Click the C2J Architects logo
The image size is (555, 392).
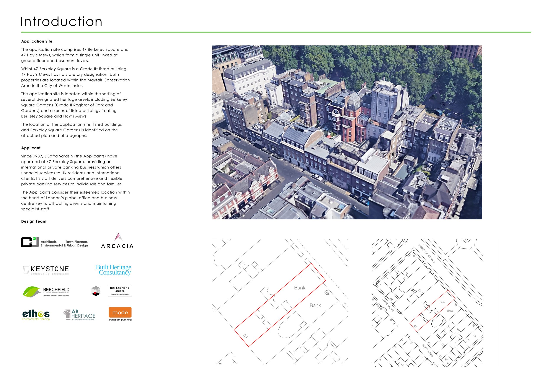point(54,242)
